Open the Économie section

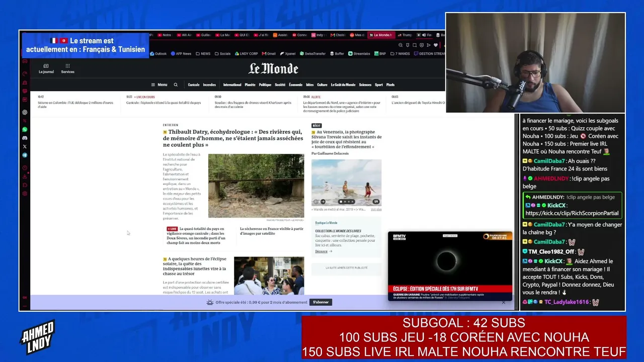[296, 85]
